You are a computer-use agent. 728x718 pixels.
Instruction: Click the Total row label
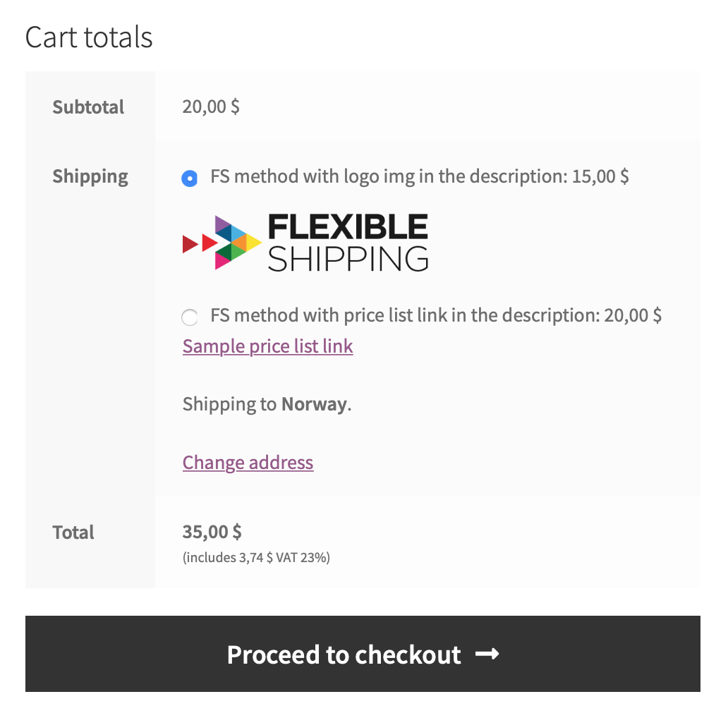point(73,533)
